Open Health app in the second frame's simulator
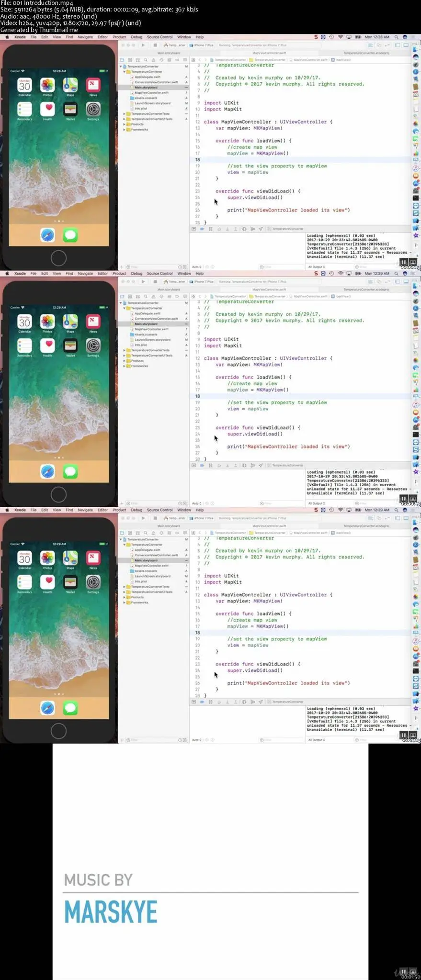 click(47, 345)
